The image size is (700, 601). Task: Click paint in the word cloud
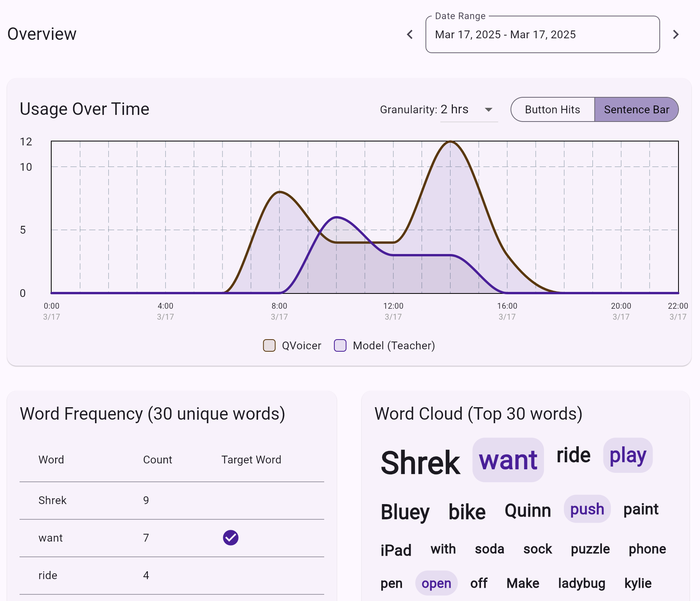641,509
